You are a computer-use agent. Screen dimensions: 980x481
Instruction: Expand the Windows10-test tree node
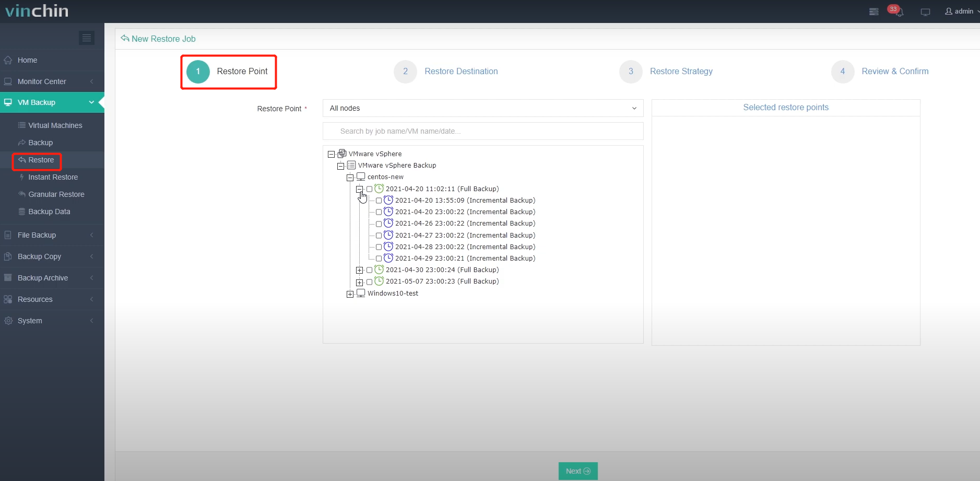(x=350, y=294)
